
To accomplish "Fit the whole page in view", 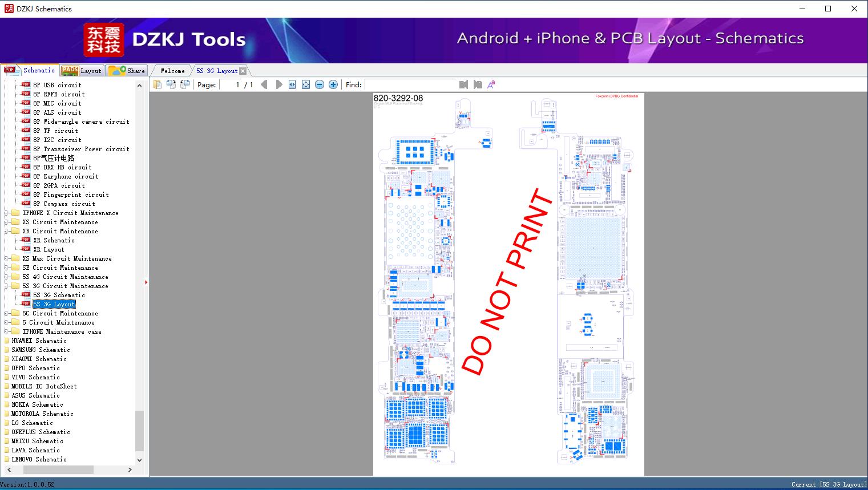I will click(x=306, y=84).
